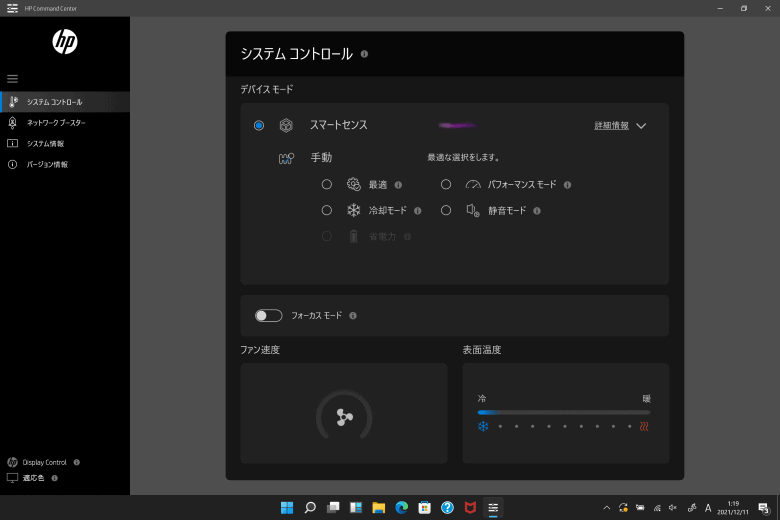Screen dimensions: 780x520
Task: Click the smart sense cube icon
Action: click(286, 125)
